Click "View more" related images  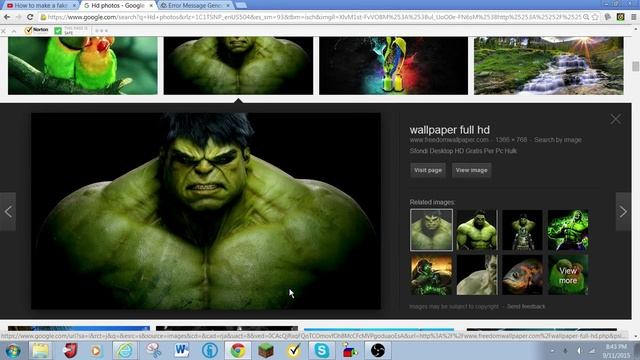pos(568,275)
